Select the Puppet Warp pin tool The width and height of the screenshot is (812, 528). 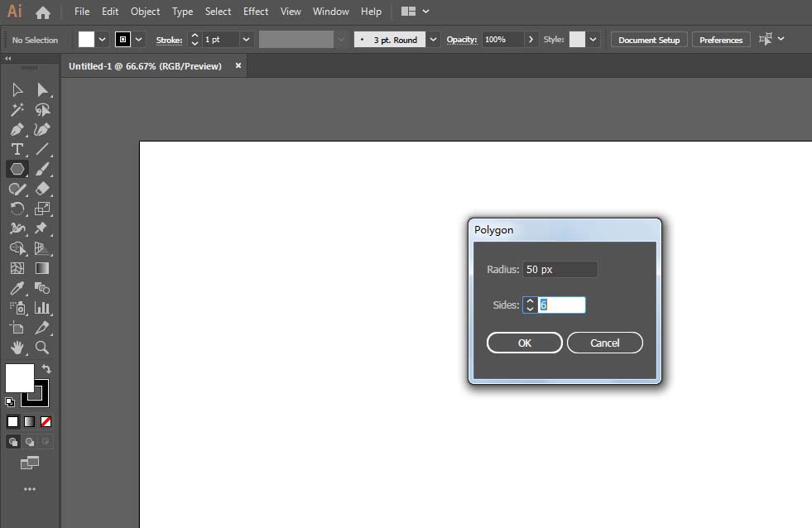pos(41,228)
